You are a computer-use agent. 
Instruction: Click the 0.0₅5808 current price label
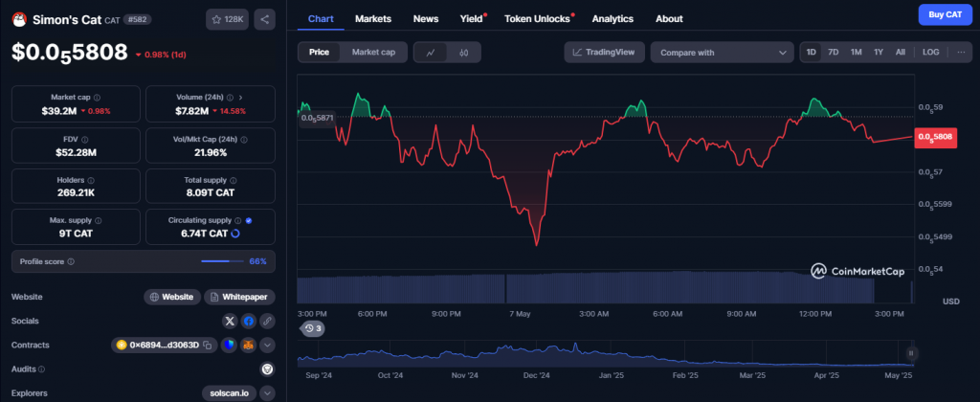[936, 137]
